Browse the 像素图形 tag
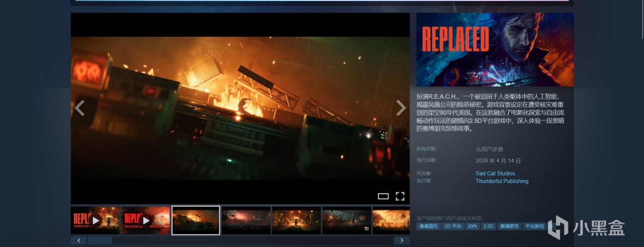The height and width of the screenshot is (247, 644). [428, 226]
